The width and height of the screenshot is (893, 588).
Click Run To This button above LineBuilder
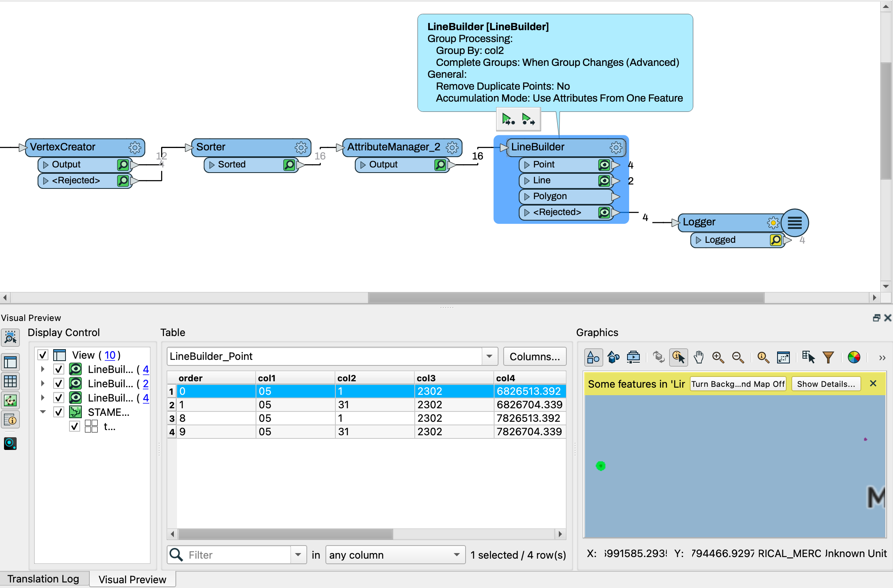pos(508,119)
